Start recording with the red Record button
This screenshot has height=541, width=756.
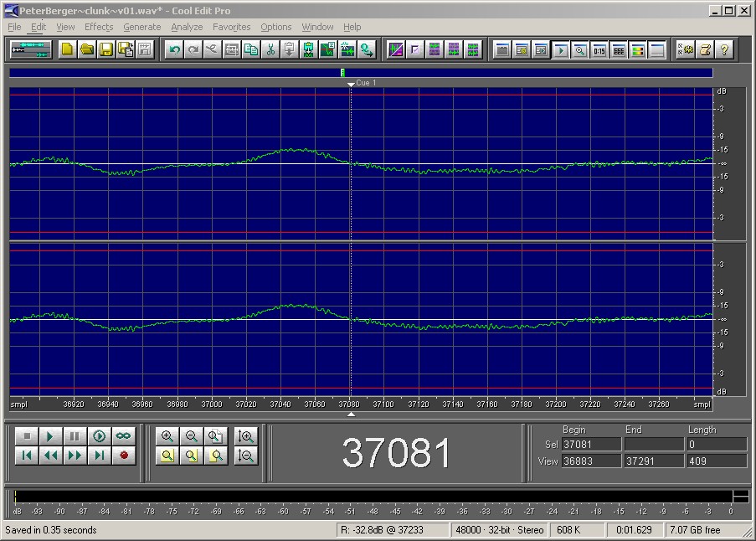[x=123, y=456]
